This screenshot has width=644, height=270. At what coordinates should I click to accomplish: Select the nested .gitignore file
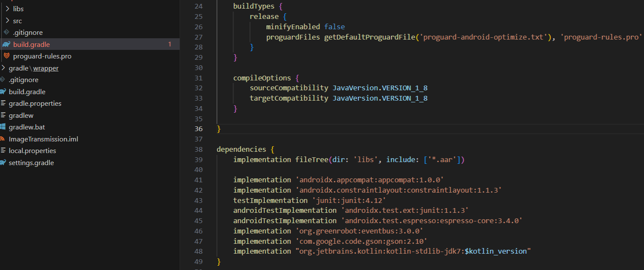(28, 32)
